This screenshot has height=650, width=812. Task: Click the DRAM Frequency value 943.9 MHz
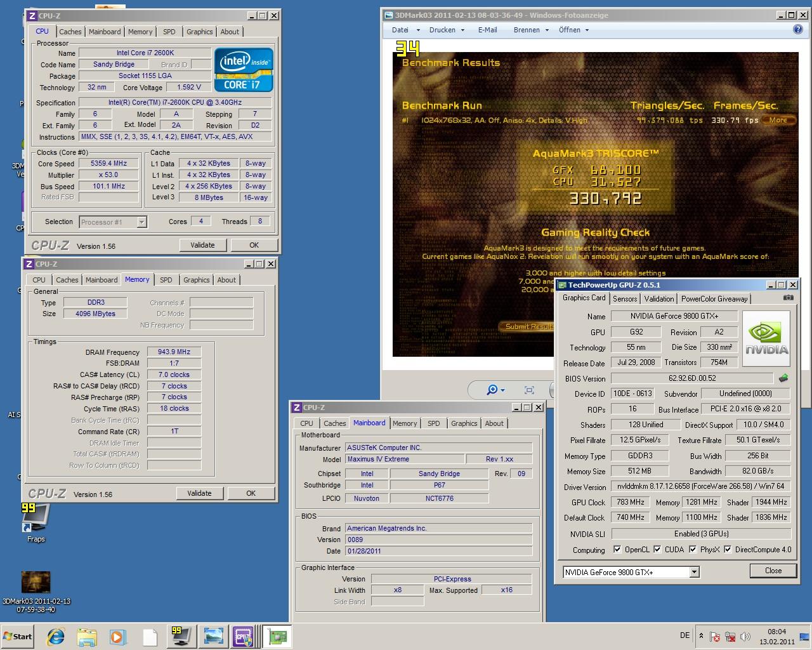click(174, 352)
